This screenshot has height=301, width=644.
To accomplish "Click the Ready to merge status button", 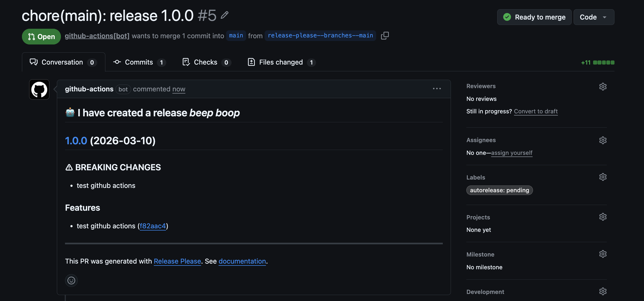I will click(534, 17).
